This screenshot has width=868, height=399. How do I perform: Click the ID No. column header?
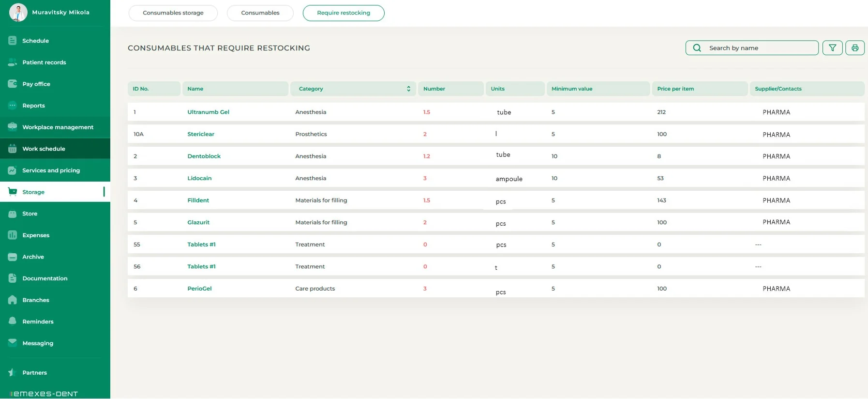154,89
